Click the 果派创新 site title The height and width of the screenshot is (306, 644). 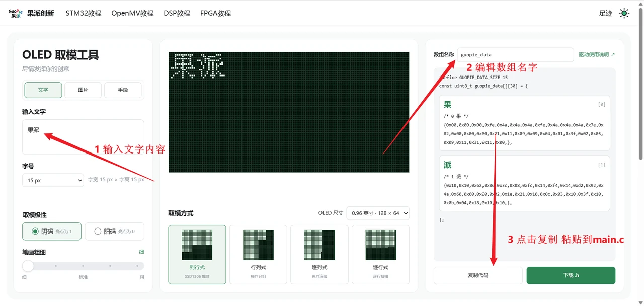tap(40, 13)
